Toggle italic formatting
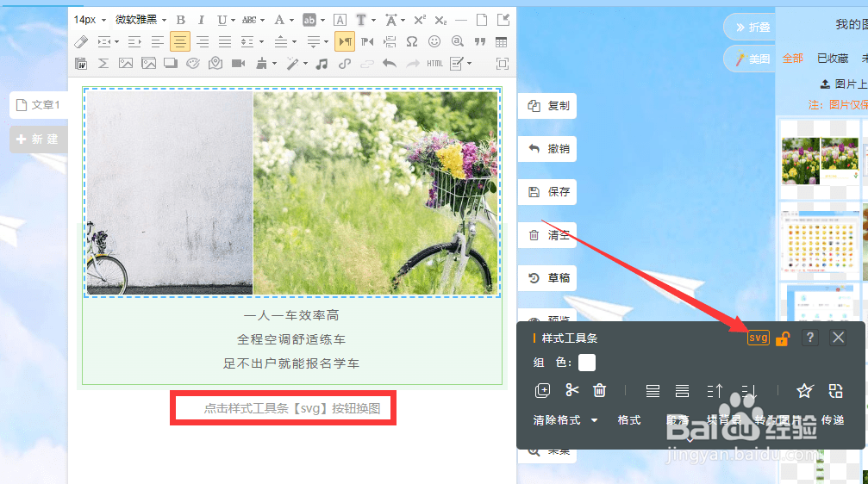Viewport: 868px width, 484px height. pos(201,20)
